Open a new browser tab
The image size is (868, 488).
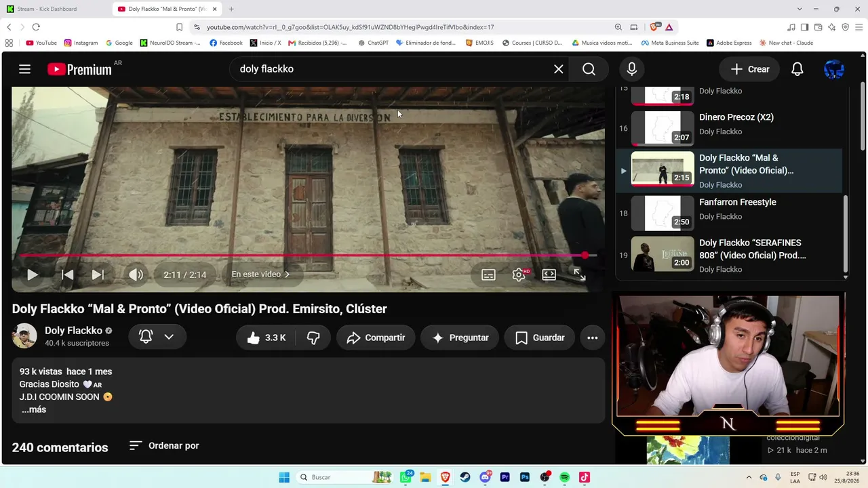coord(231,9)
